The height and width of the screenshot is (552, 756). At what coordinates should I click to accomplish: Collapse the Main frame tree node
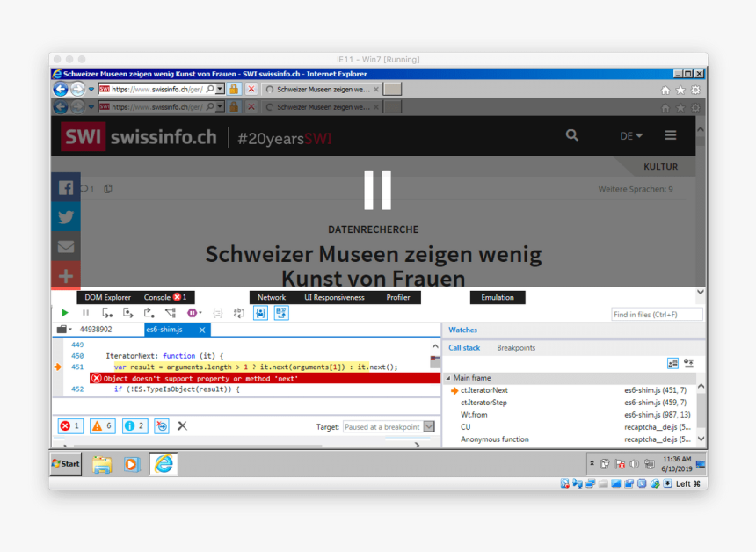448,378
